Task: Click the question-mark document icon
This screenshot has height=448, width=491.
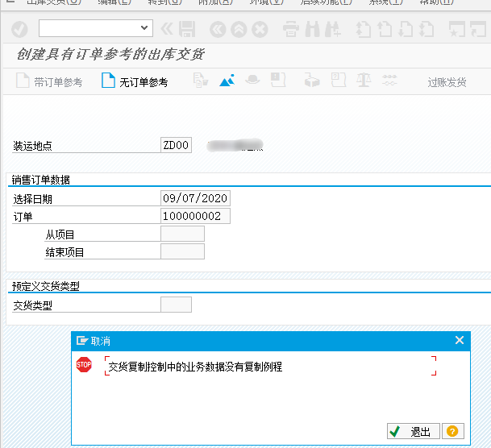Action: pos(339,80)
